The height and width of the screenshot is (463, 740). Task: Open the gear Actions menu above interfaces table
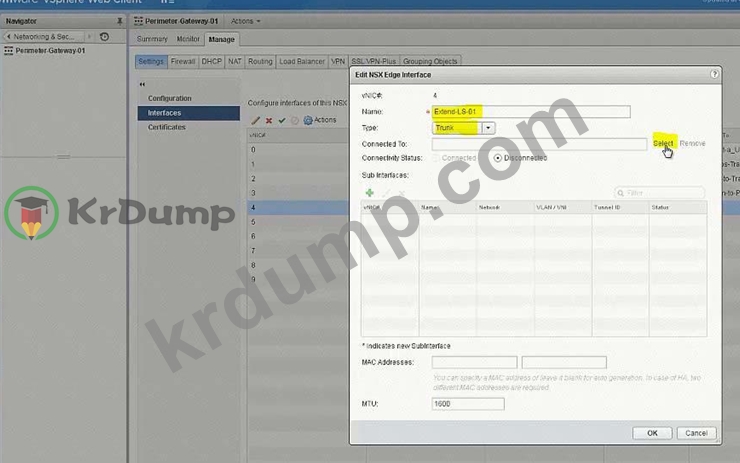pyautogui.click(x=320, y=120)
